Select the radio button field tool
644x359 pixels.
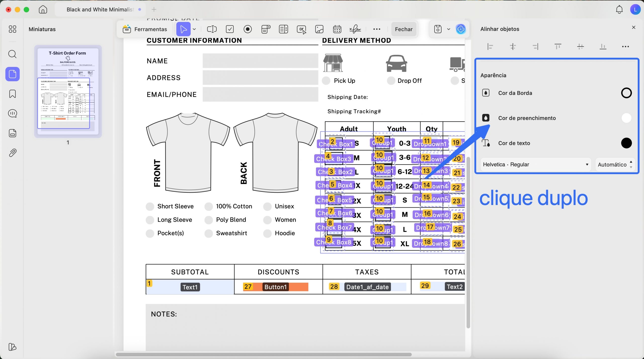coord(248,29)
